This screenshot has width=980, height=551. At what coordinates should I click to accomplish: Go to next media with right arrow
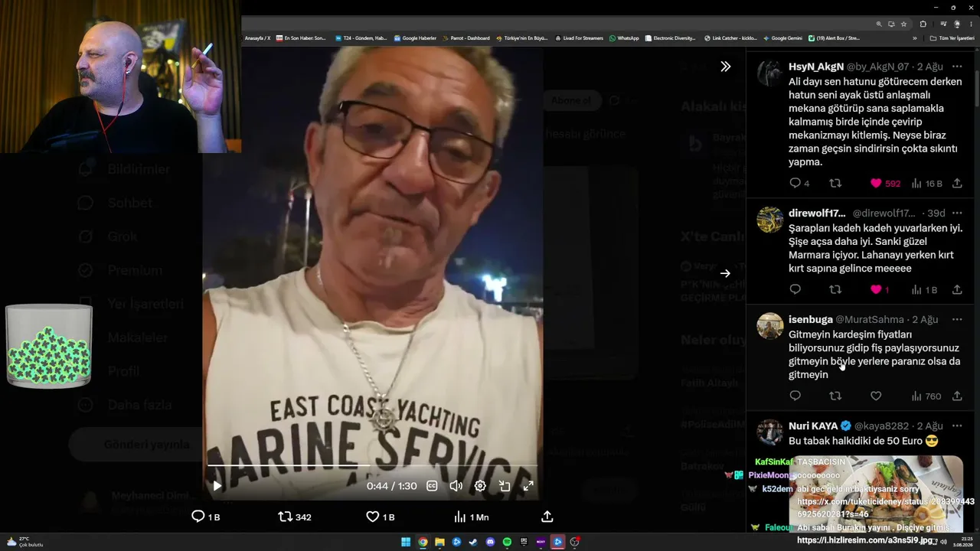[725, 273]
